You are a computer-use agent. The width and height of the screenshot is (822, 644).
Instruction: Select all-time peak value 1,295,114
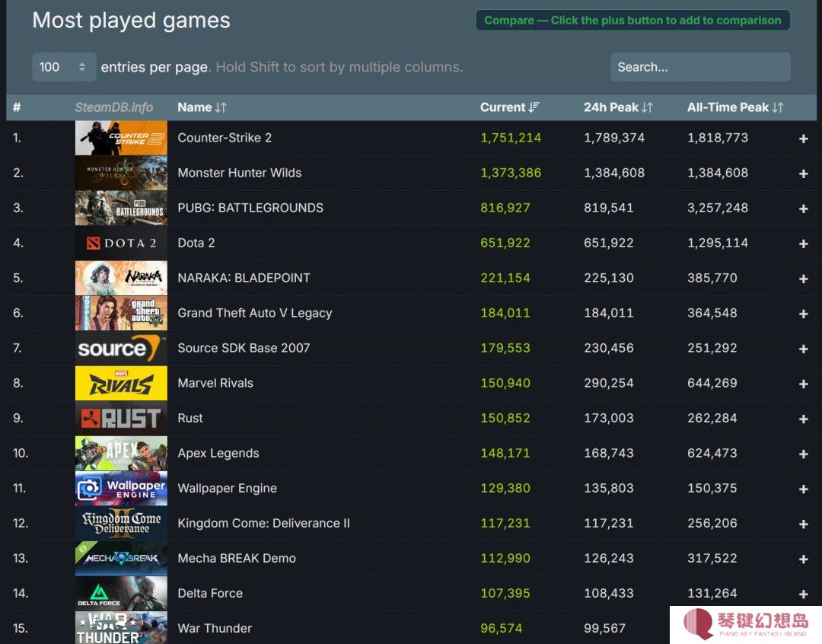pos(718,243)
